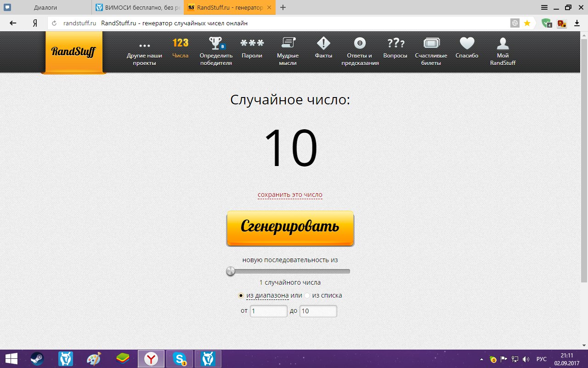Open Paint palette icon in taskbar

(94, 359)
